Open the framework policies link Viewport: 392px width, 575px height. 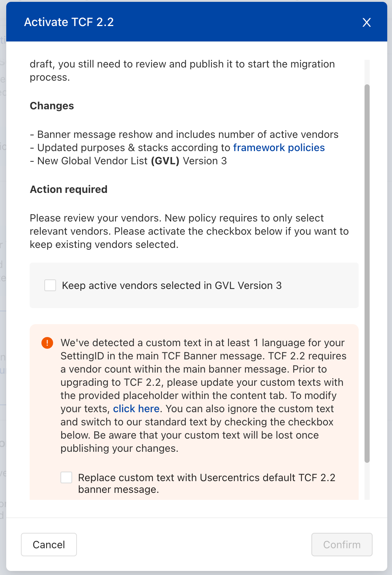[x=279, y=147]
